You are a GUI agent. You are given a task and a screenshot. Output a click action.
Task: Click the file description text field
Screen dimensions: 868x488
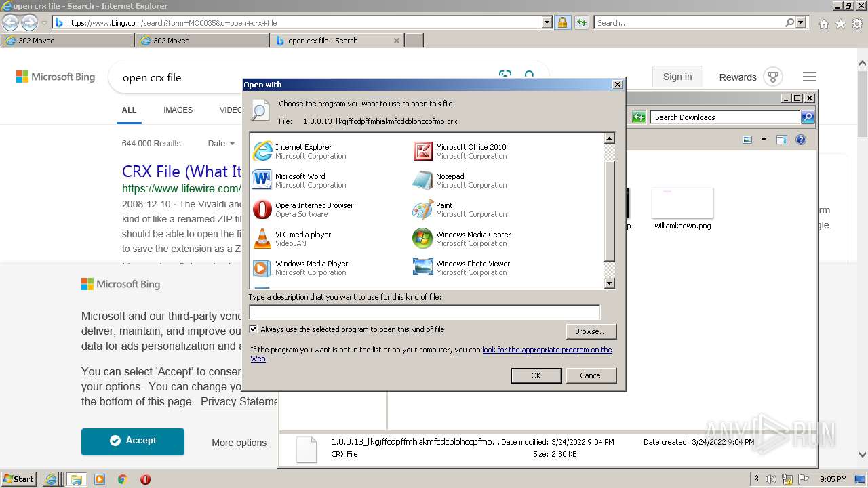425,312
